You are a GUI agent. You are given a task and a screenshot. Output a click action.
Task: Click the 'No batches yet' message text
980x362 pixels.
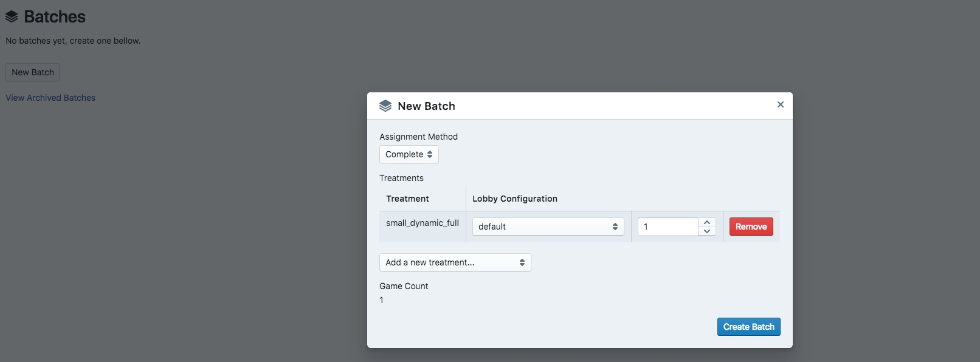pyautogui.click(x=73, y=41)
